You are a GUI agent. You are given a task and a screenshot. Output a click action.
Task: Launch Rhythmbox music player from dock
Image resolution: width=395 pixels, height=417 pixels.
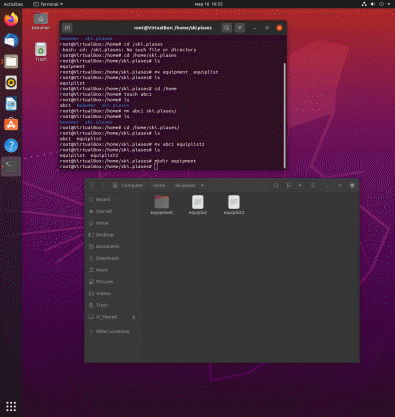pyautogui.click(x=11, y=82)
